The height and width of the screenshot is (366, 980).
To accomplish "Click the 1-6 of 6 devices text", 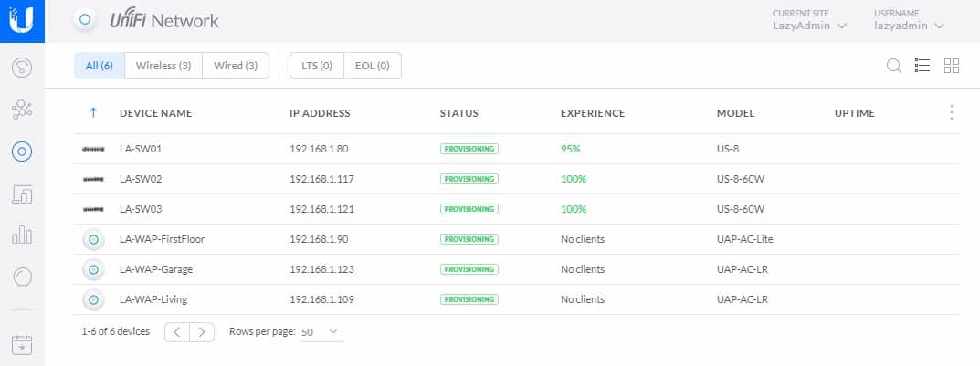I will (x=116, y=331).
